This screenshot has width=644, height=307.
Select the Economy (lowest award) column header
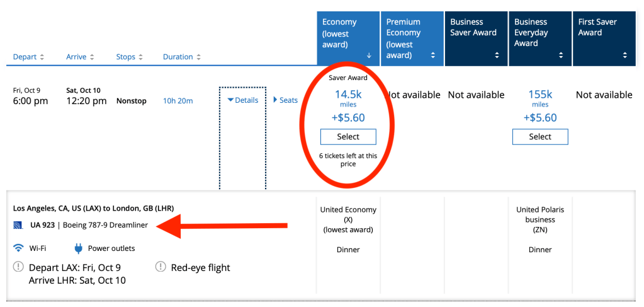coord(348,38)
